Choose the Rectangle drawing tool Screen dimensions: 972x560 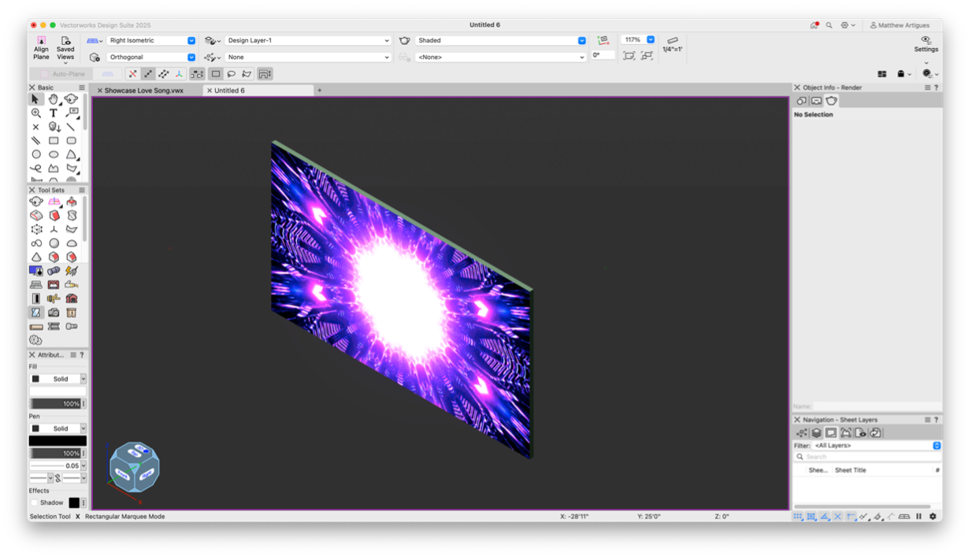54,140
